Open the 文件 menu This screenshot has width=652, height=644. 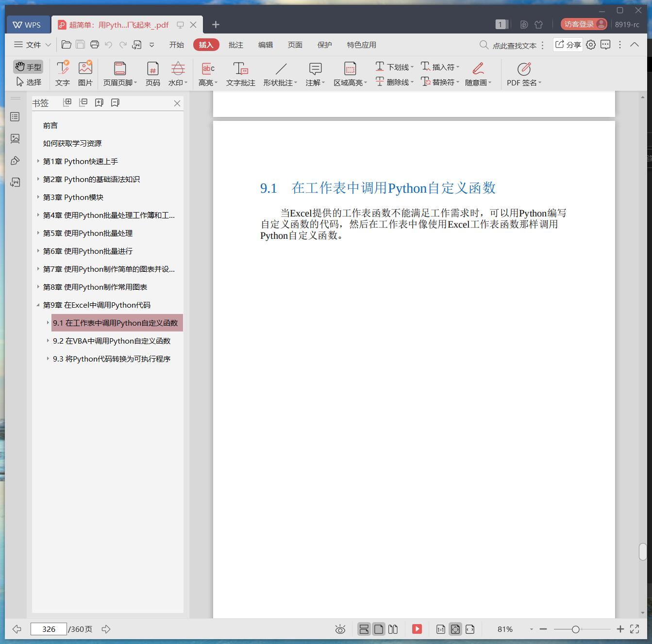pyautogui.click(x=32, y=45)
